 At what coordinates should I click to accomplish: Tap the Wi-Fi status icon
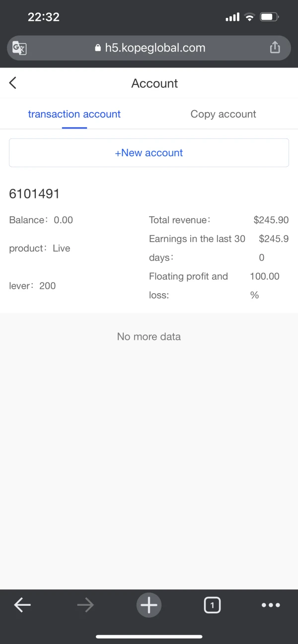(249, 17)
